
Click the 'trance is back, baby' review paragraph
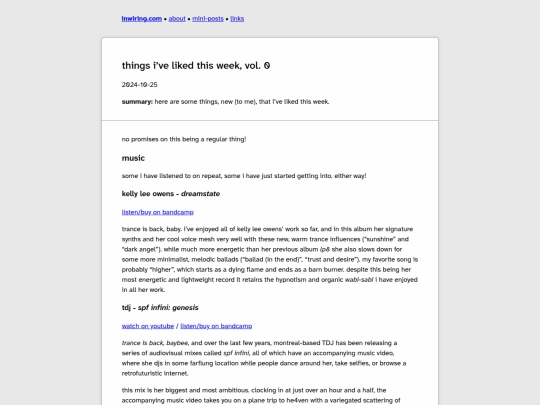click(x=270, y=259)
